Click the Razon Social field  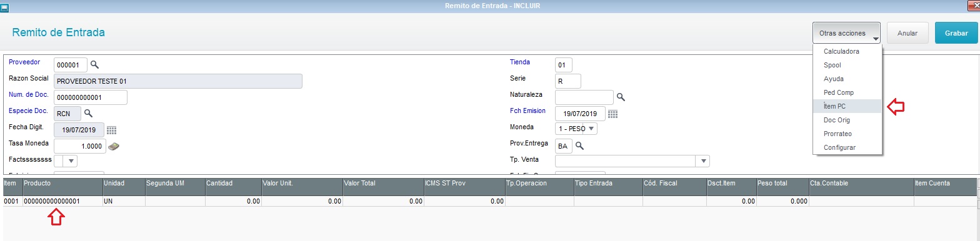click(178, 81)
